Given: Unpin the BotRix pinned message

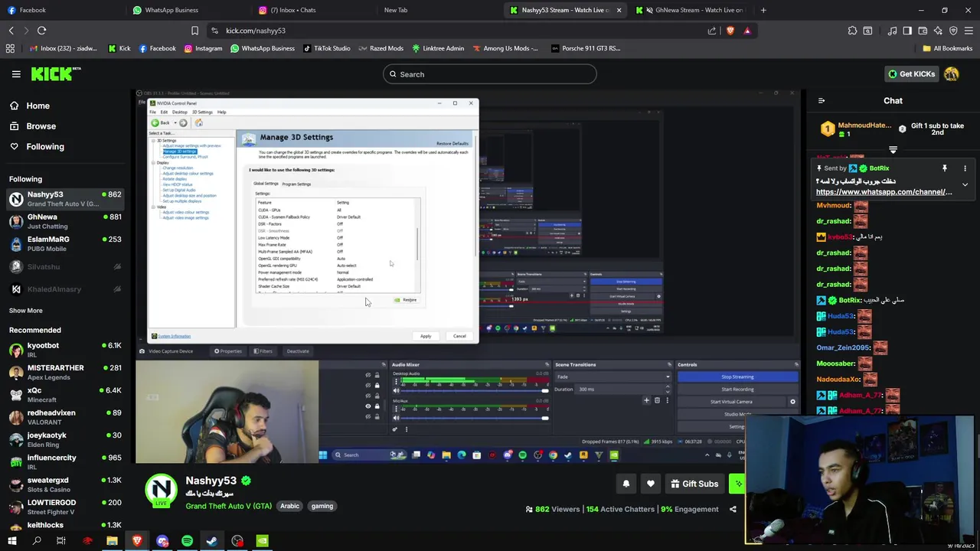Looking at the screenshot, I should tap(945, 168).
